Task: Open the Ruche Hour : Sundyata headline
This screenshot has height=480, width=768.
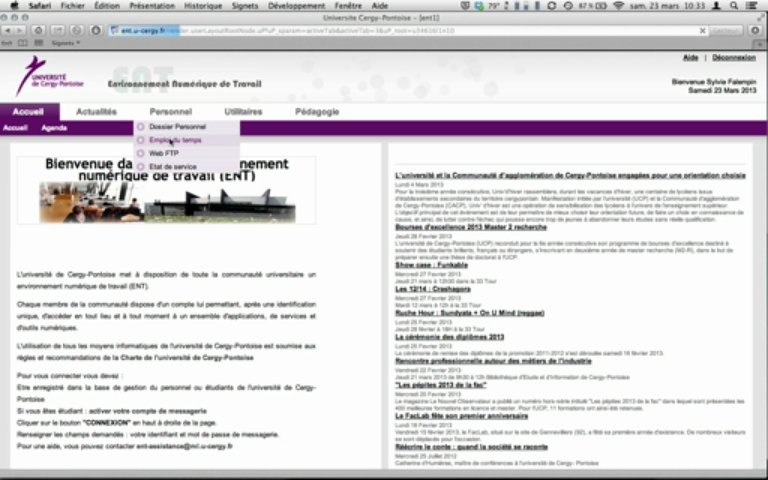Action: pyautogui.click(x=470, y=313)
